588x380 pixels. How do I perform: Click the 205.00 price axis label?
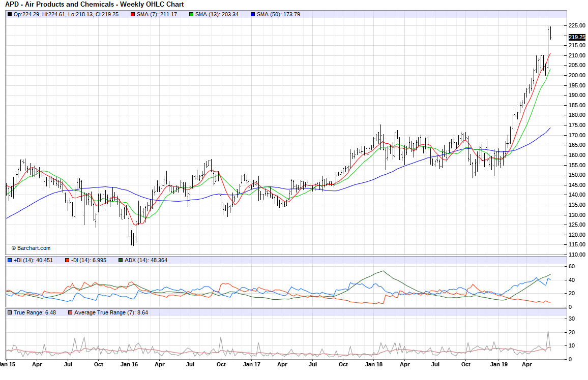pyautogui.click(x=577, y=65)
